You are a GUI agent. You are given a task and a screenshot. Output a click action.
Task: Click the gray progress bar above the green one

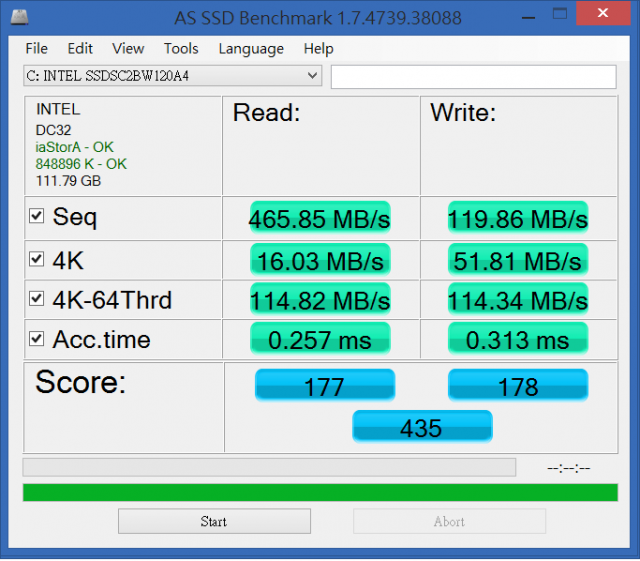point(269,467)
